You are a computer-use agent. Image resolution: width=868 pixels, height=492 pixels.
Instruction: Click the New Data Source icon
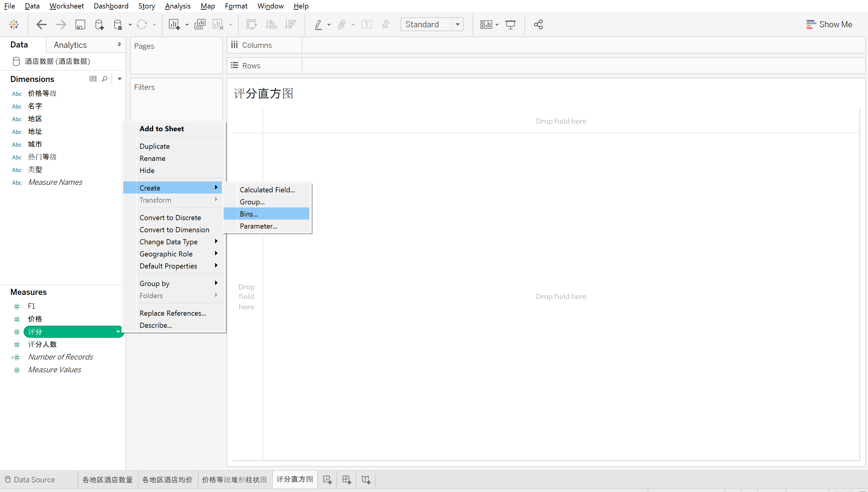point(99,24)
